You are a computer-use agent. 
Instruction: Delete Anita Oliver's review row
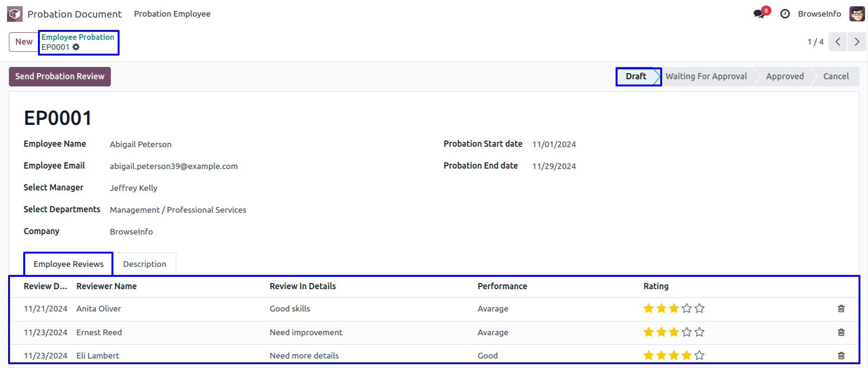coord(841,309)
